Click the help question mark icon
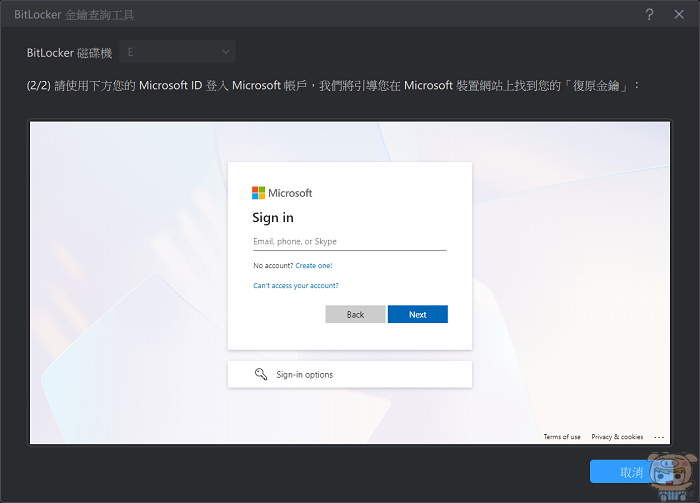Screen dimensions: 700x503 649,14
